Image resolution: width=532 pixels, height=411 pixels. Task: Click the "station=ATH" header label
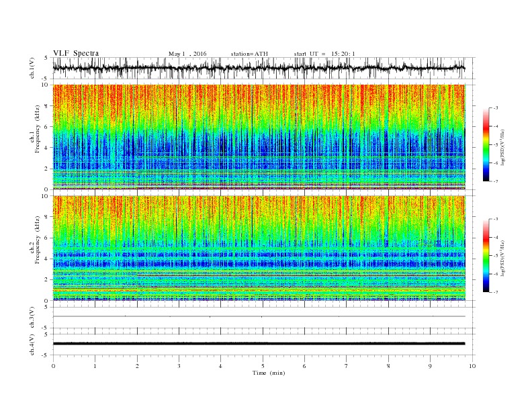tap(249, 54)
